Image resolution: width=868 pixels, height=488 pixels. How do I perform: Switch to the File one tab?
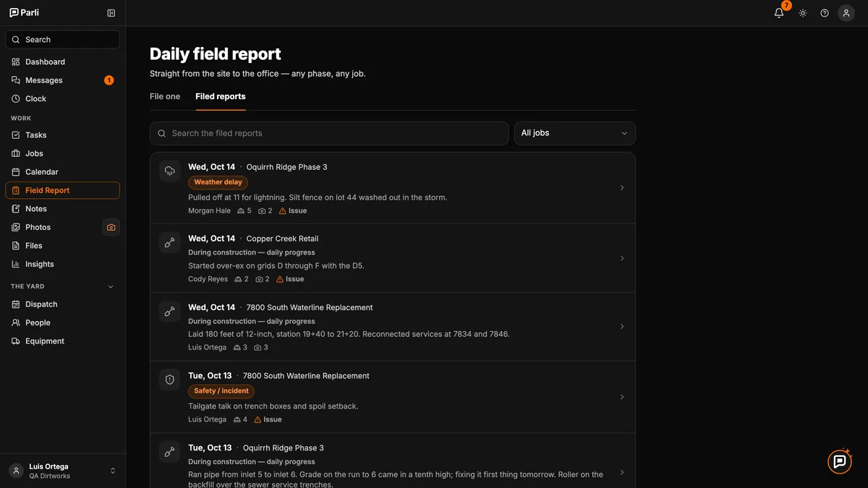click(165, 96)
